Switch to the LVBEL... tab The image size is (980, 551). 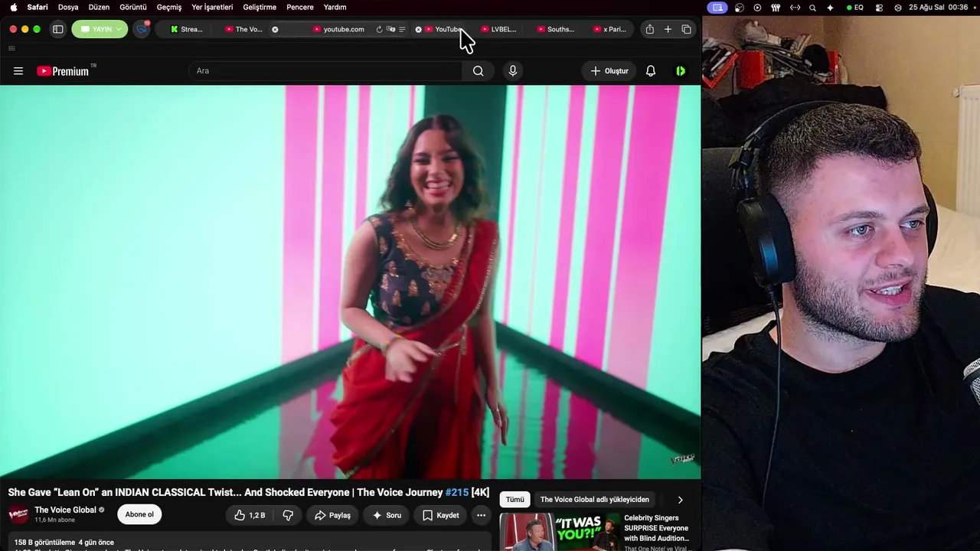click(x=499, y=29)
